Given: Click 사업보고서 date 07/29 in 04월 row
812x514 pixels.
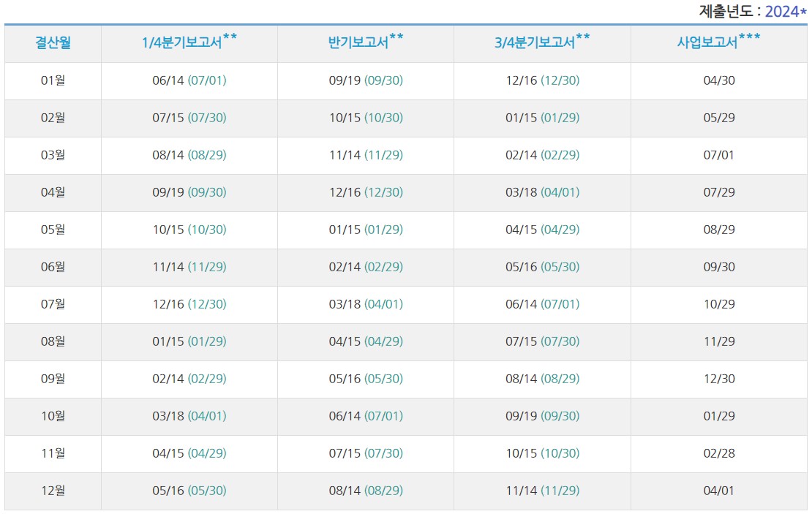Looking at the screenshot, I should (x=719, y=192).
